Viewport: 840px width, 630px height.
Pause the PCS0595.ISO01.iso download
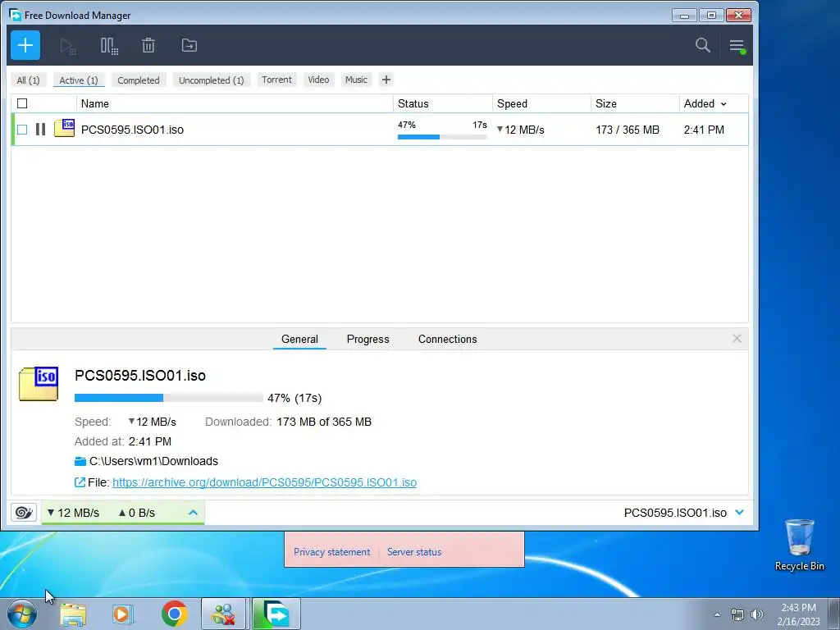(x=40, y=129)
